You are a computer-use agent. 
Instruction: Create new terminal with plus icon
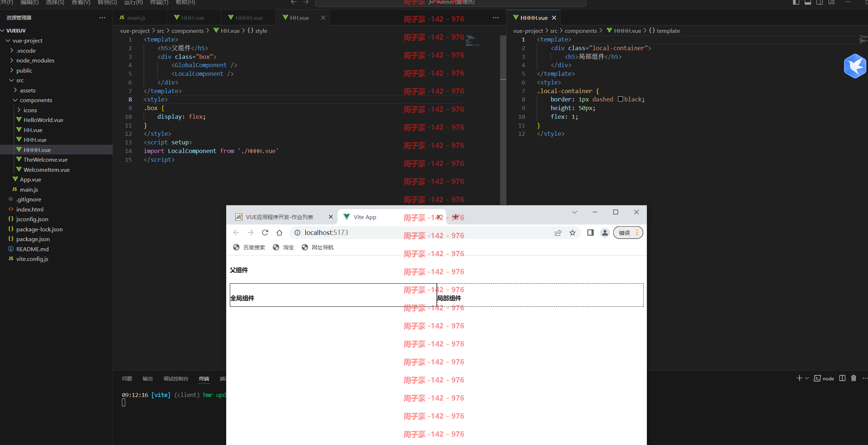pos(799,378)
